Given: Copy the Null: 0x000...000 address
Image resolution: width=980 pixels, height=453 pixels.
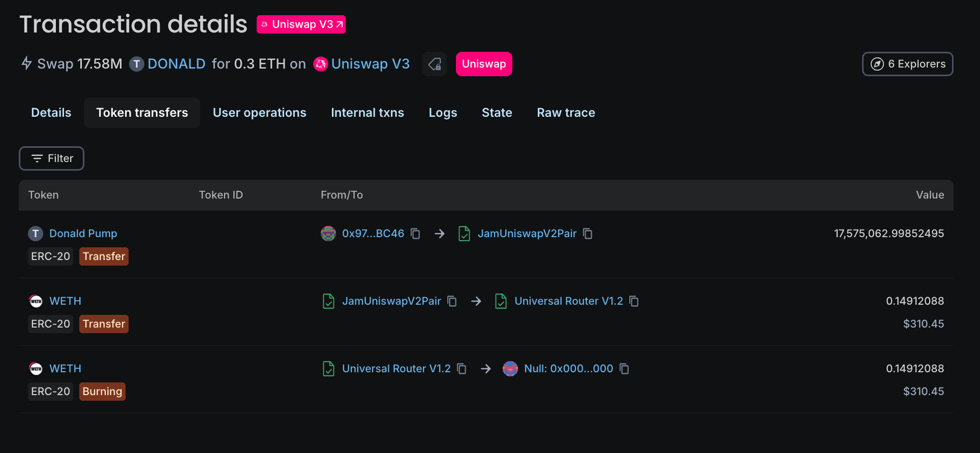Looking at the screenshot, I should 624,369.
